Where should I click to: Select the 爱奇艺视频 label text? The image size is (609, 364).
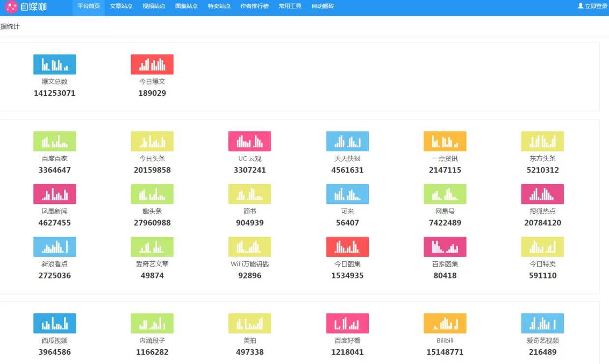pos(543,340)
